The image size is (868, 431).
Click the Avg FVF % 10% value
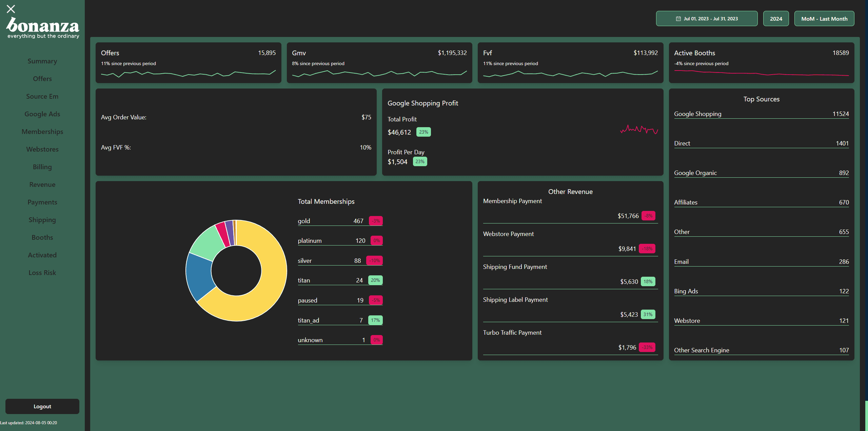[x=366, y=148]
